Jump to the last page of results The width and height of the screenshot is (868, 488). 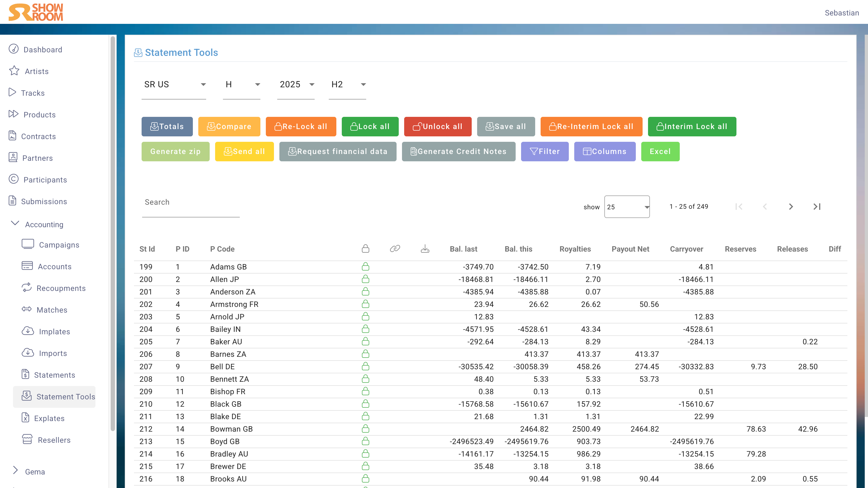click(x=817, y=206)
